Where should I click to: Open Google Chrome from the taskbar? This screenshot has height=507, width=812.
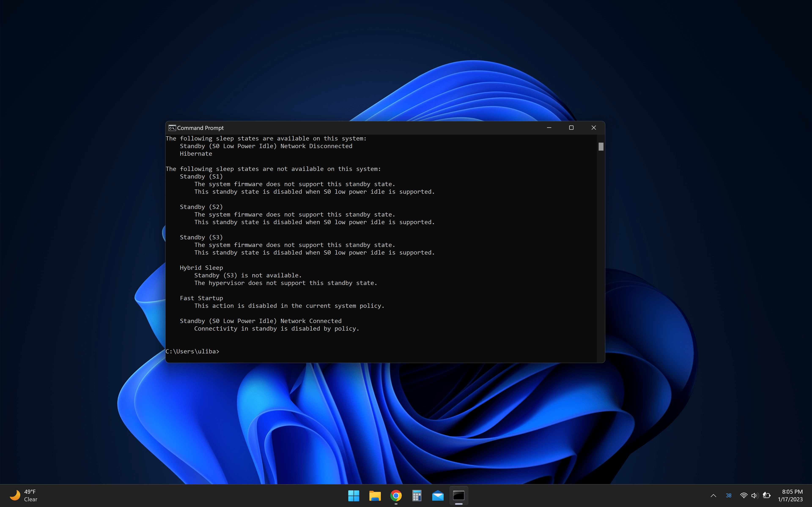[x=396, y=495]
